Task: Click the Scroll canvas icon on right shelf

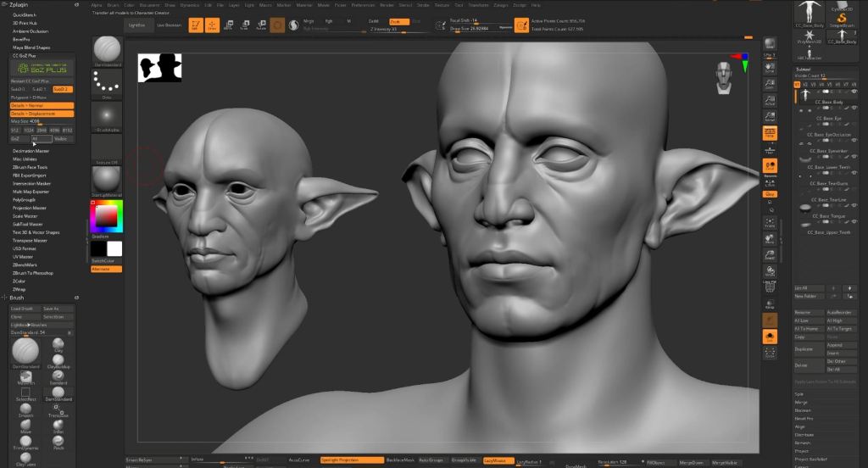Action: (770, 68)
